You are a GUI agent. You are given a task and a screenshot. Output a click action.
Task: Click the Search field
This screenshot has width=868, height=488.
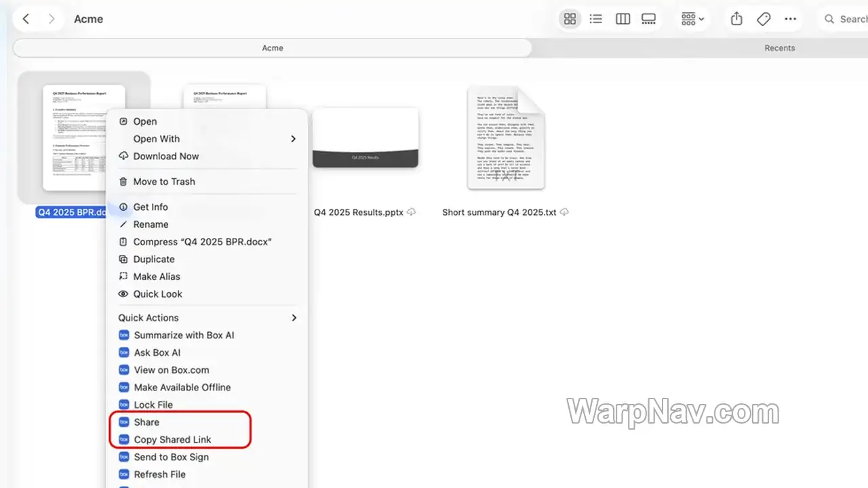coord(844,19)
